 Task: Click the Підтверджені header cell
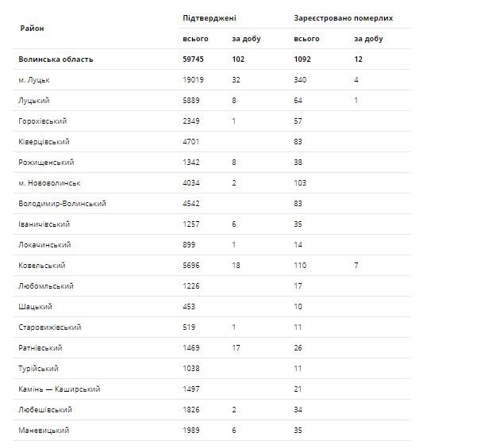[x=209, y=17]
